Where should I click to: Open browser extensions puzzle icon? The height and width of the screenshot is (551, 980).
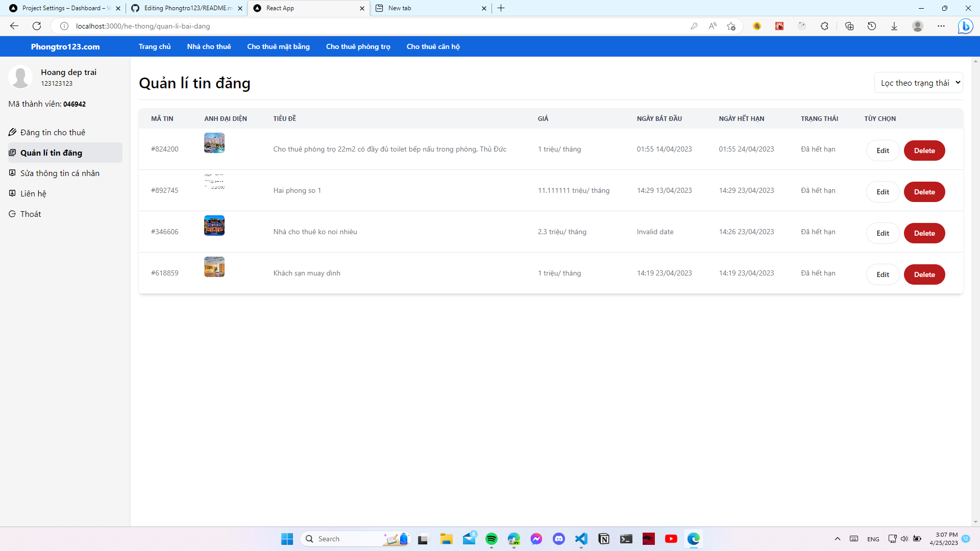point(824,26)
